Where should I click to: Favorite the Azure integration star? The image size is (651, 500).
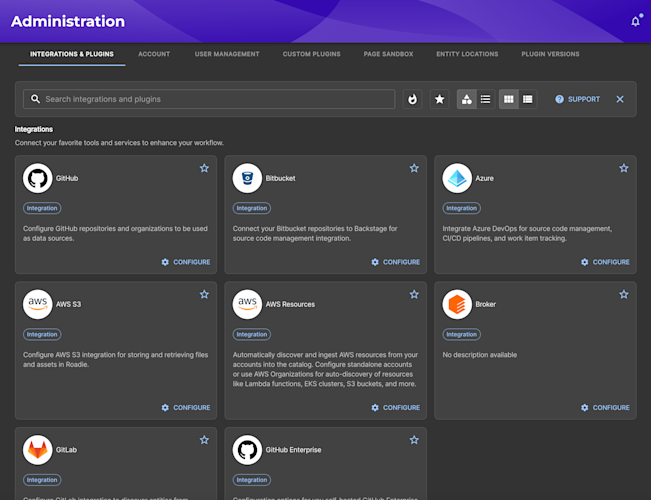(624, 168)
